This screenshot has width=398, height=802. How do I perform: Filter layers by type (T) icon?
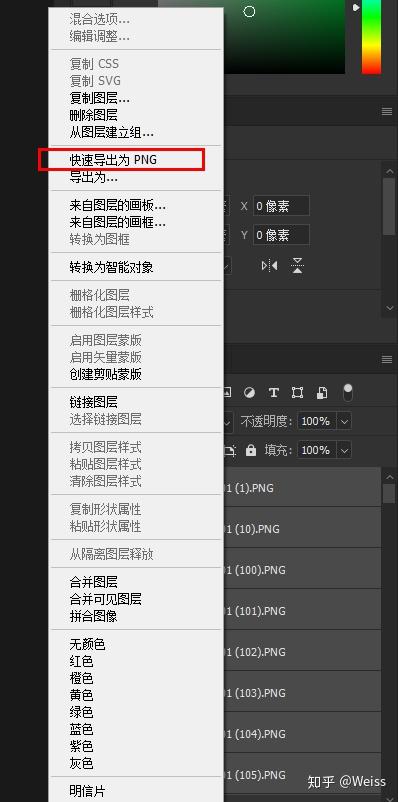click(x=274, y=392)
